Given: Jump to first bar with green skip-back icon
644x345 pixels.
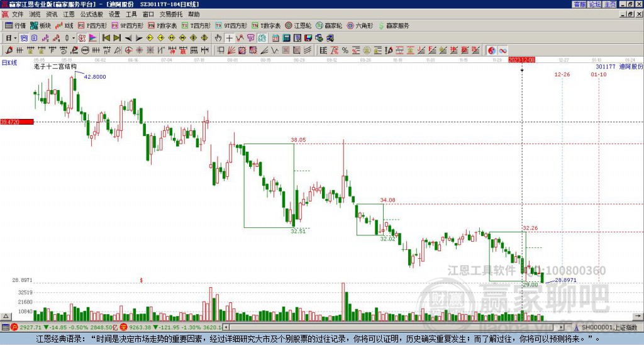Looking at the screenshot, I should point(106,38).
